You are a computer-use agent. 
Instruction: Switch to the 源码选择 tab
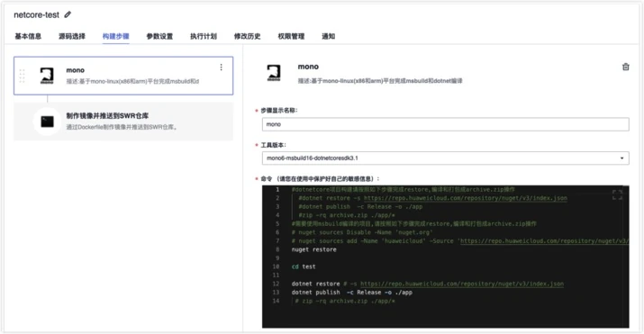pos(72,36)
